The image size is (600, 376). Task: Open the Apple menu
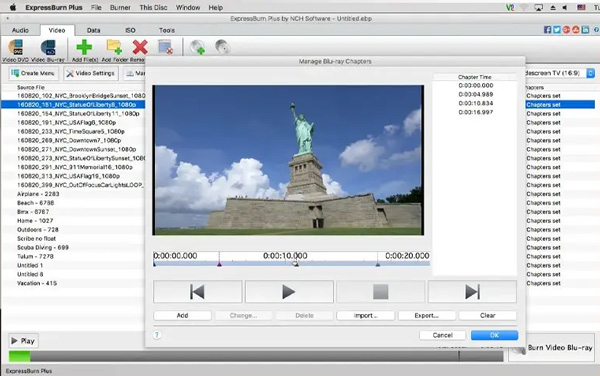[13, 7]
